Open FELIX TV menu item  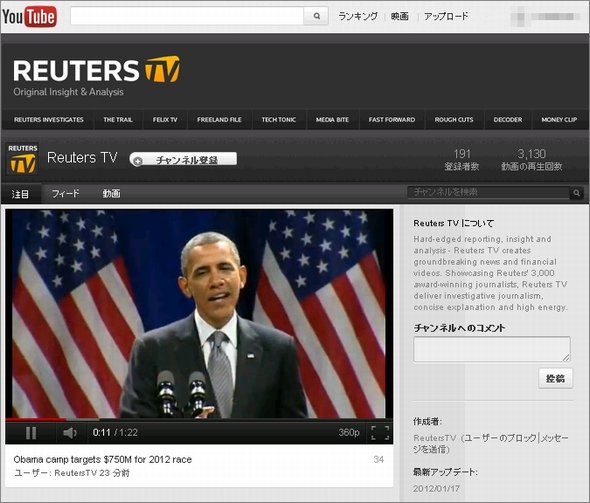click(x=165, y=120)
